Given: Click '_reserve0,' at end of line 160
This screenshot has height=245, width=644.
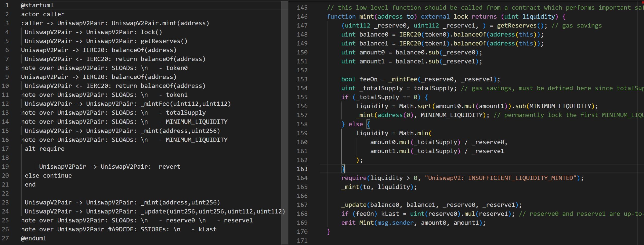Looking at the screenshot, I should [490, 142].
